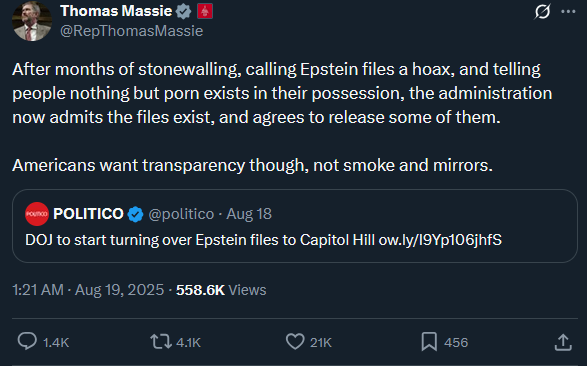Like the tweet with heart icon
Image resolution: width=587 pixels, height=366 pixels.
(295, 342)
